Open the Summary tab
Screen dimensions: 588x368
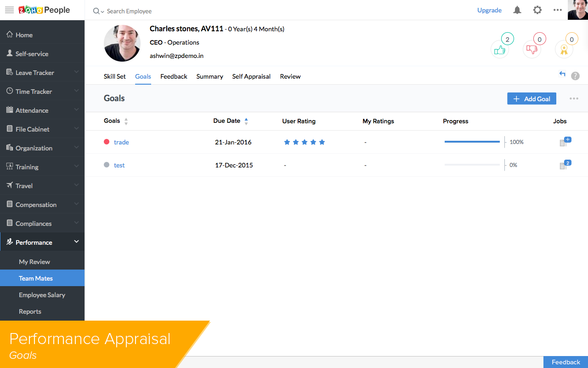click(209, 76)
